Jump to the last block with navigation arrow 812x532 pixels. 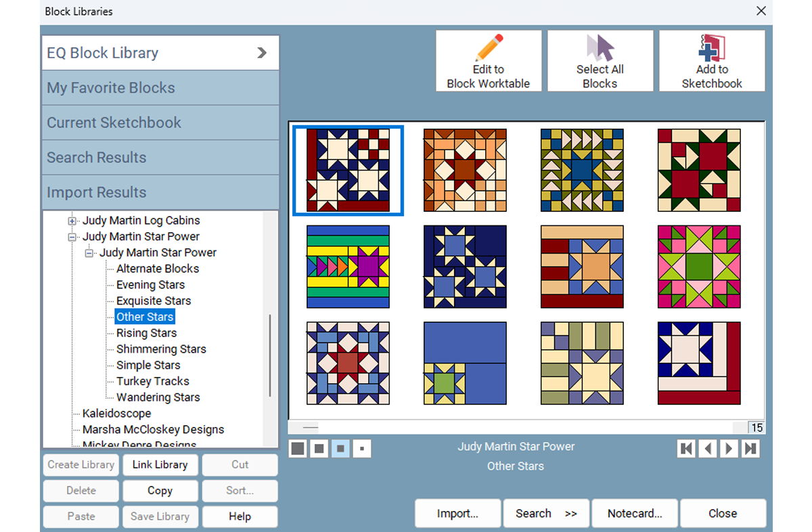coord(750,449)
